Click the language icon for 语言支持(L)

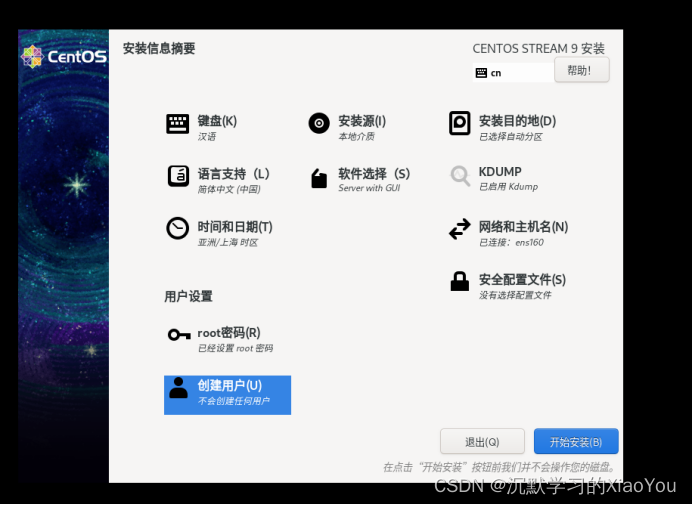(178, 176)
